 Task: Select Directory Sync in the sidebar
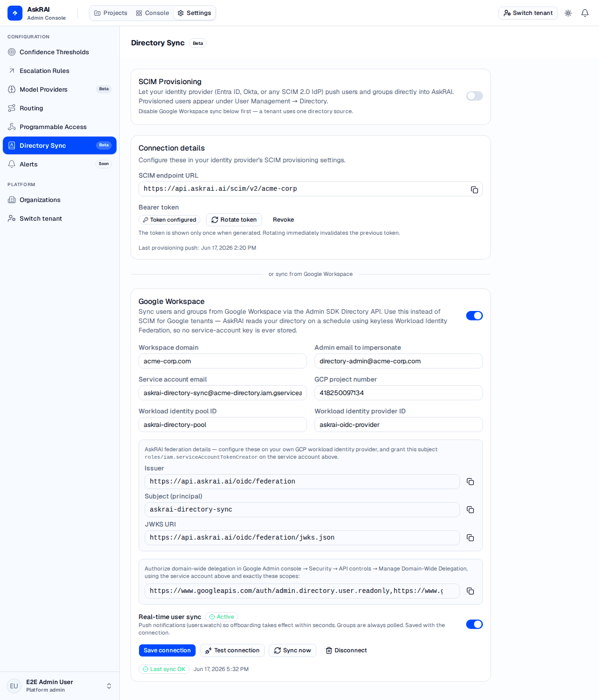[59, 145]
